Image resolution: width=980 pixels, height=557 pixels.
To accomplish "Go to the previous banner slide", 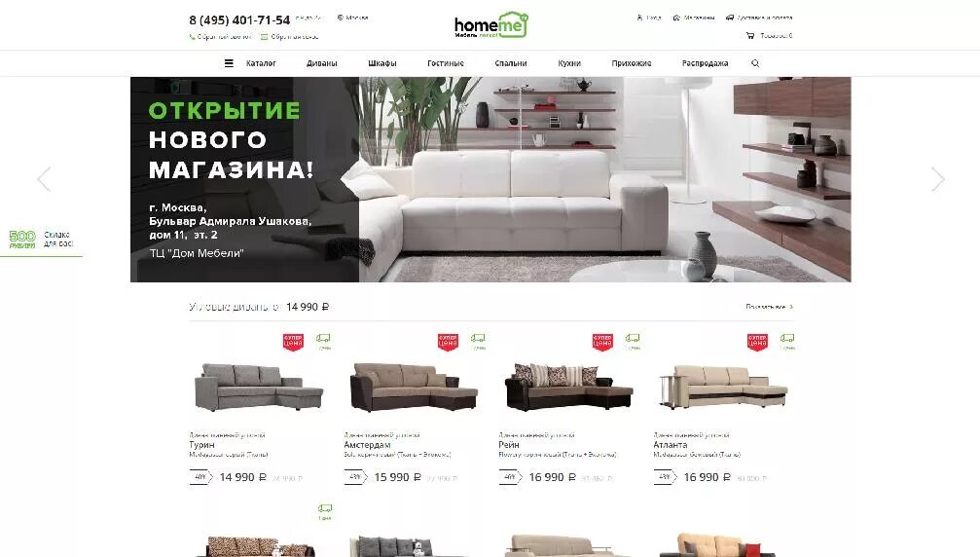I will tap(44, 179).
